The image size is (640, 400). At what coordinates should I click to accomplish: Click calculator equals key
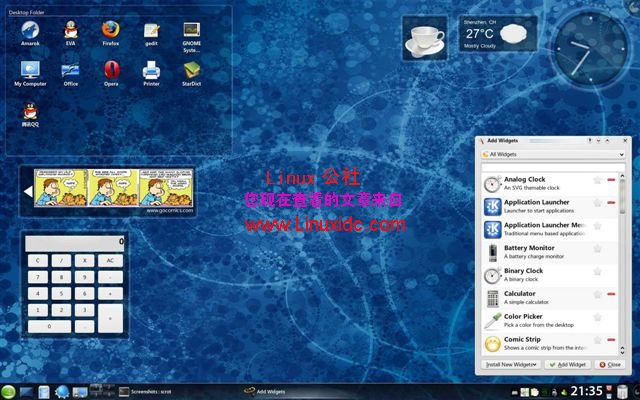110,318
